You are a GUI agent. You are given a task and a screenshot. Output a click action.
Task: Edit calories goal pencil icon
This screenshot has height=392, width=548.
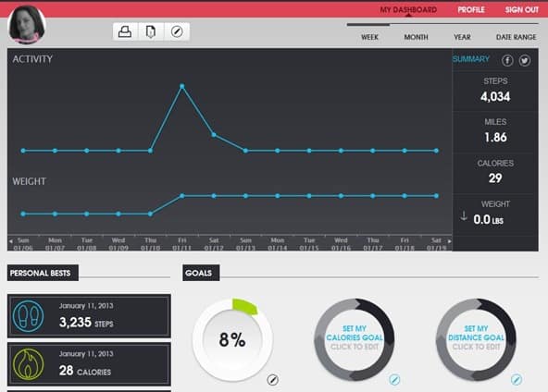click(394, 379)
